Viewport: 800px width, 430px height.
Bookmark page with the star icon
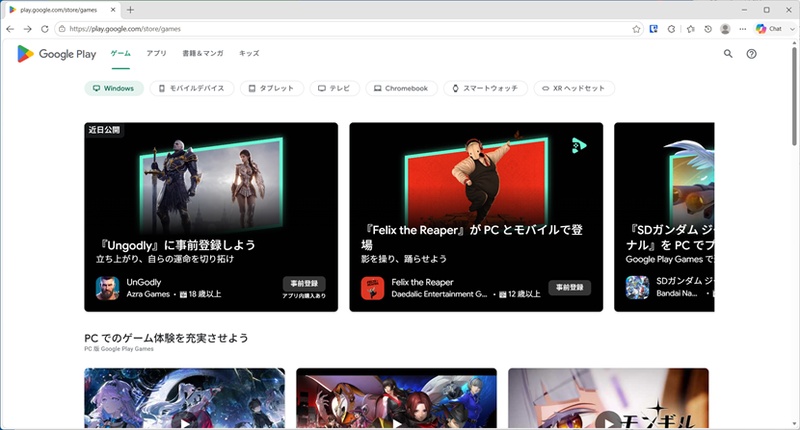(x=636, y=29)
